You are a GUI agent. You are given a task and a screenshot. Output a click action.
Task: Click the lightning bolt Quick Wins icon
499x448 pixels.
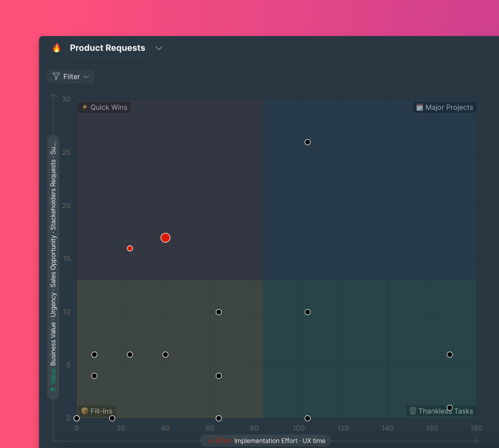[85, 107]
